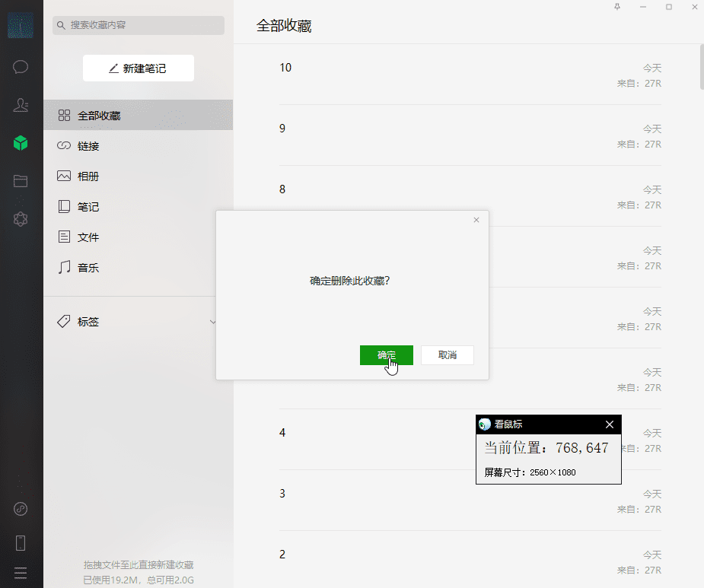Pin the window with the pushpin icon

pyautogui.click(x=617, y=7)
